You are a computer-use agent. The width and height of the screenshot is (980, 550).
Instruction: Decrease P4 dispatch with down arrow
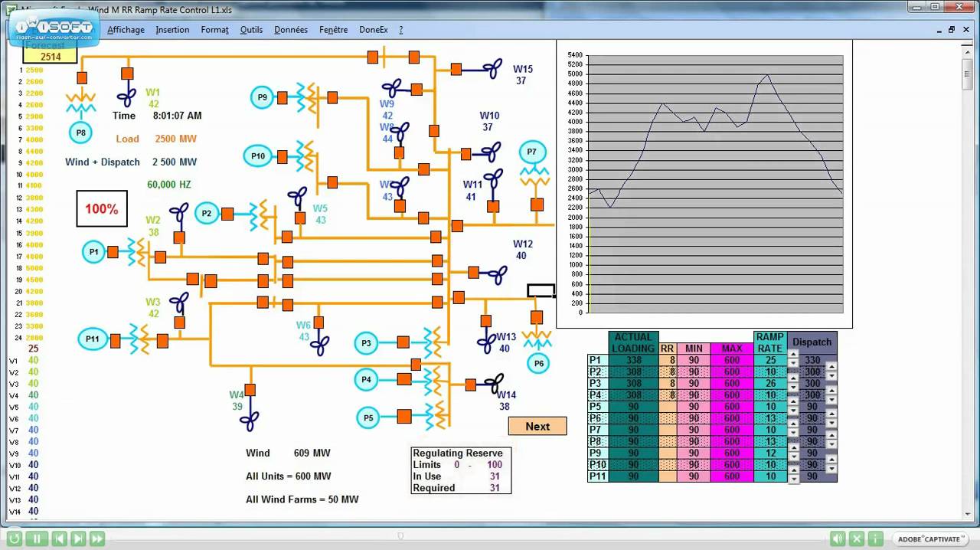(x=831, y=398)
